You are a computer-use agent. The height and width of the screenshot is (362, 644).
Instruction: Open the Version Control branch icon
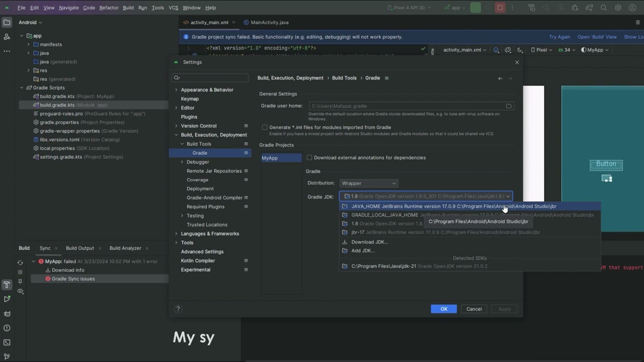coord(7,356)
